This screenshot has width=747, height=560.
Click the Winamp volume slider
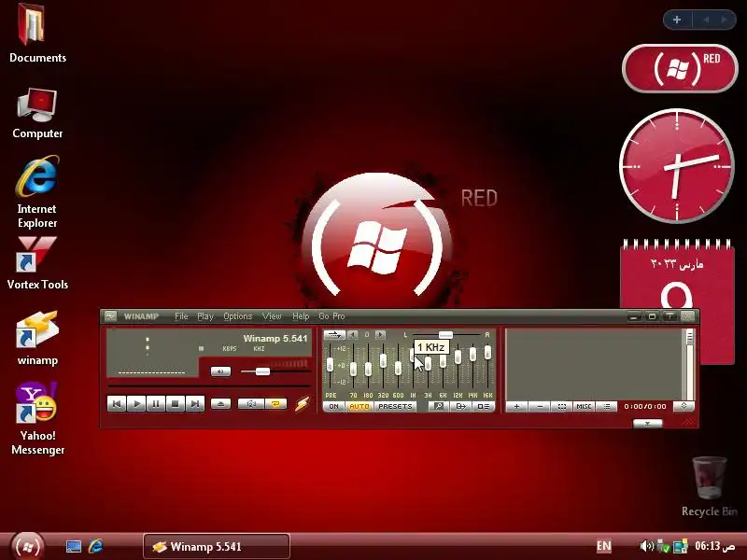(262, 371)
